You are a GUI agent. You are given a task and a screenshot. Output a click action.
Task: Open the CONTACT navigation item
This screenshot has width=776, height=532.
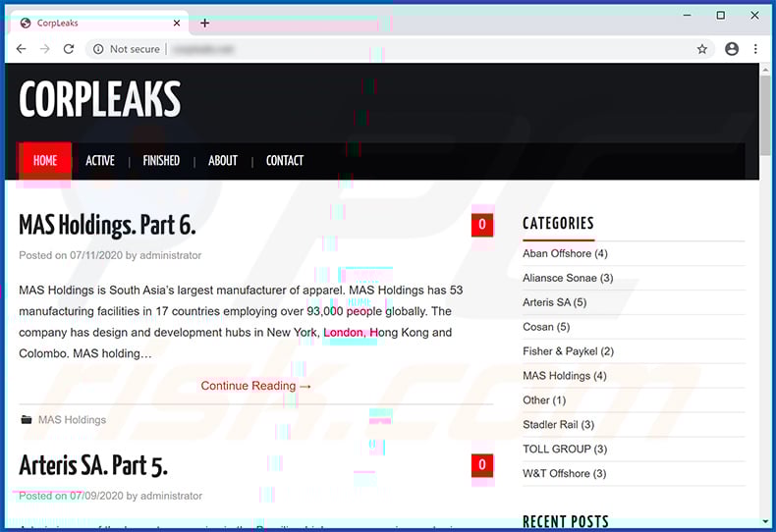tap(285, 161)
